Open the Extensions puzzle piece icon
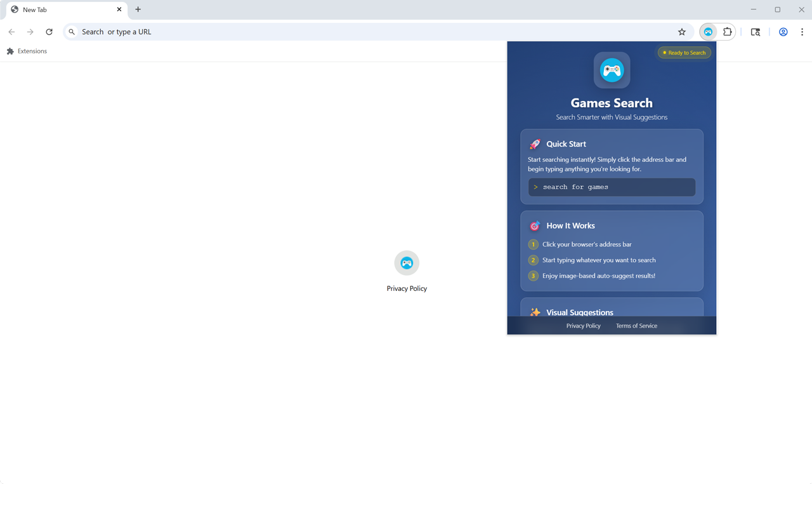Screen dimensions: 812x508 [727, 32]
